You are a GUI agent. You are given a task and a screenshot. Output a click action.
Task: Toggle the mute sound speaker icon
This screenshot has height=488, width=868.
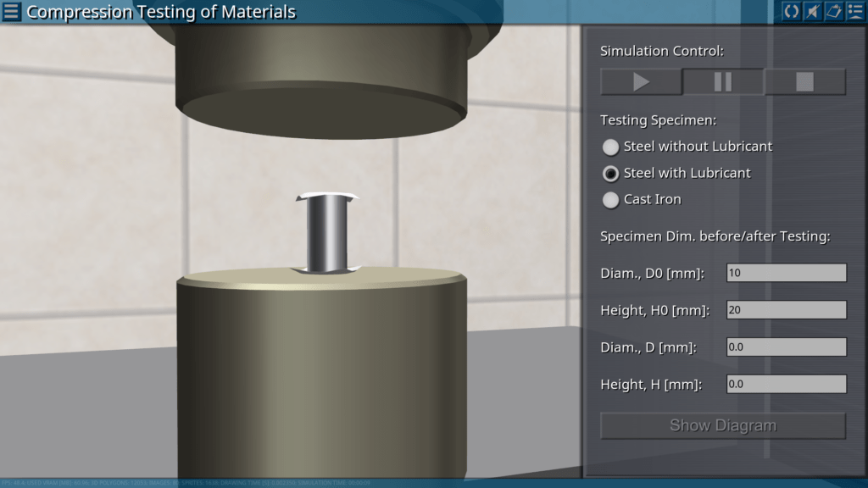click(x=812, y=12)
